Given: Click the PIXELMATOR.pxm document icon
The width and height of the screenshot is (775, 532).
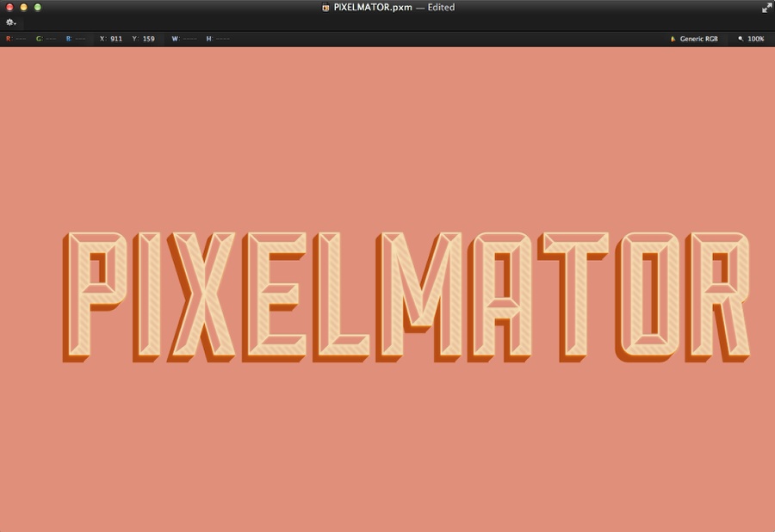Looking at the screenshot, I should (325, 8).
